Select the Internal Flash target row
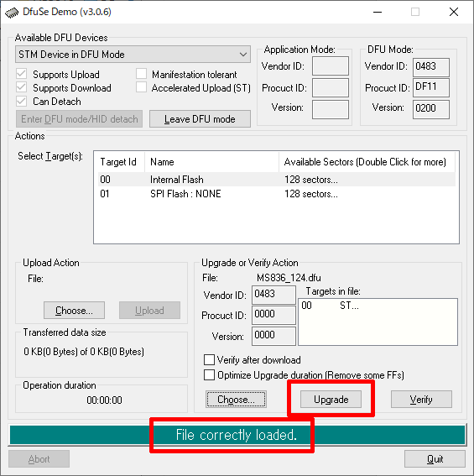The width and height of the screenshot is (474, 476). [x=277, y=180]
